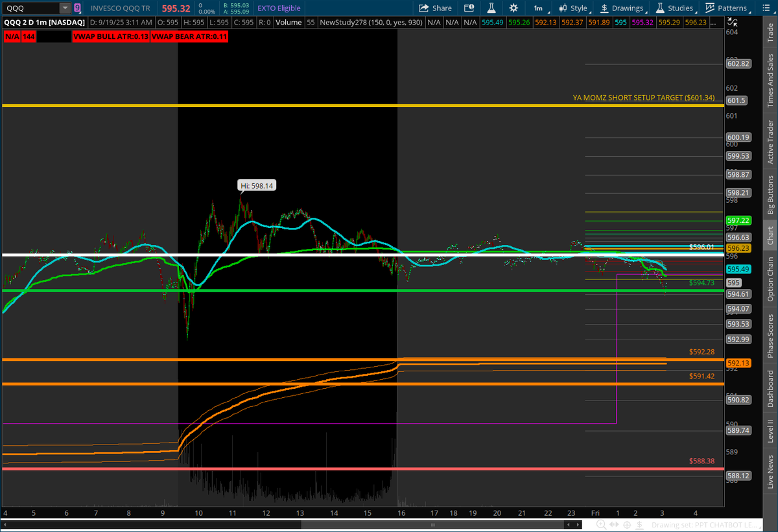Click the QQQ symbol input field
778x532 pixels.
30,8
